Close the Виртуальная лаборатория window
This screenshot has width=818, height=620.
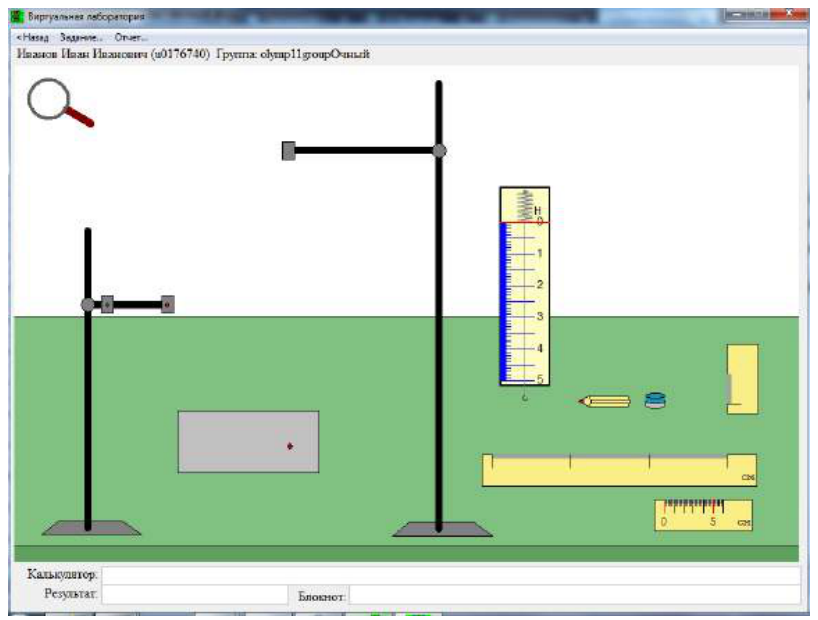pyautogui.click(x=789, y=15)
